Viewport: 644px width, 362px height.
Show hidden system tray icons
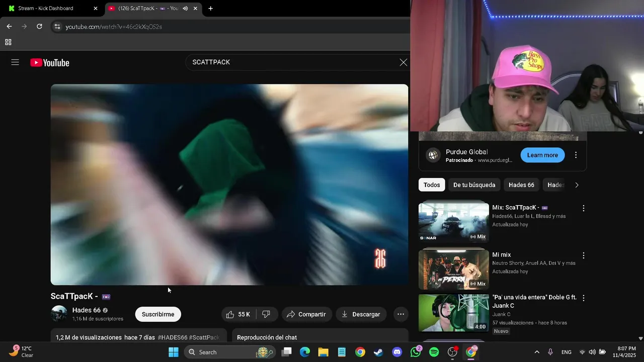[x=537, y=352]
